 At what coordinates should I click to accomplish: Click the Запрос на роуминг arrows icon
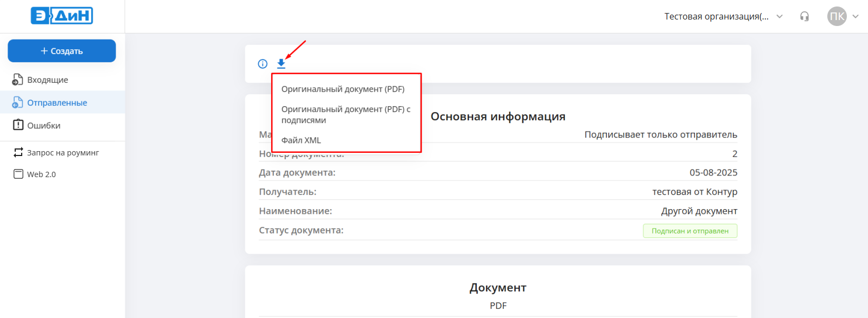tap(18, 152)
